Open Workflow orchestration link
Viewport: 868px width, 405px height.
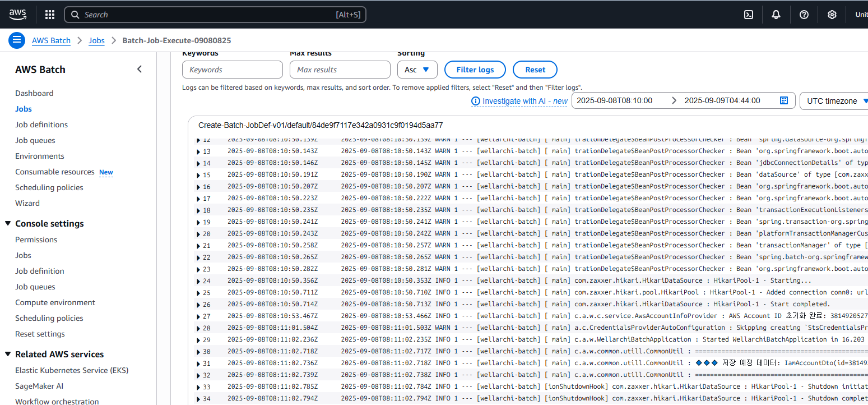pyautogui.click(x=57, y=401)
